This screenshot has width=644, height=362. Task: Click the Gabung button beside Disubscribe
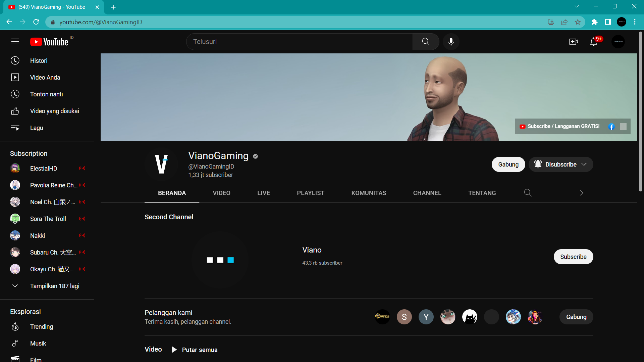(x=508, y=165)
